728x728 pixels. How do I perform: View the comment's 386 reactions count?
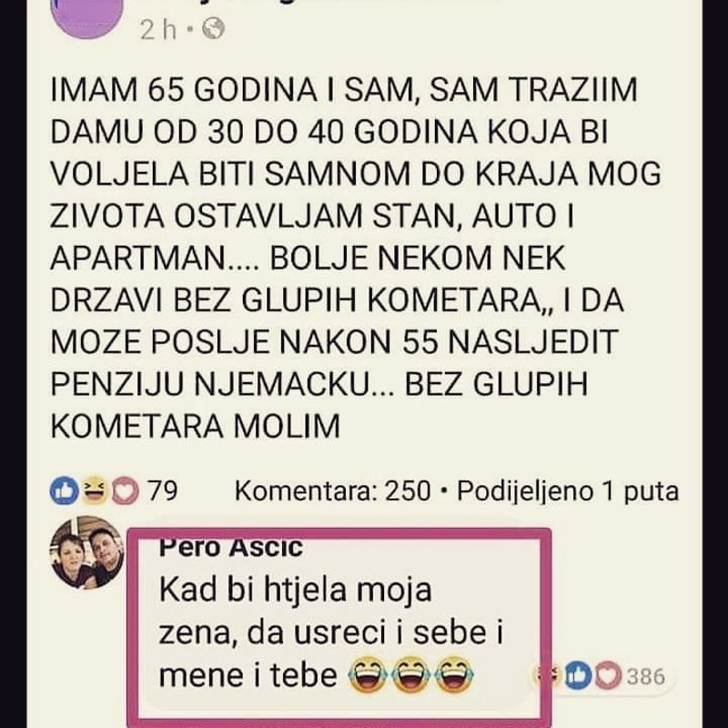(645, 676)
